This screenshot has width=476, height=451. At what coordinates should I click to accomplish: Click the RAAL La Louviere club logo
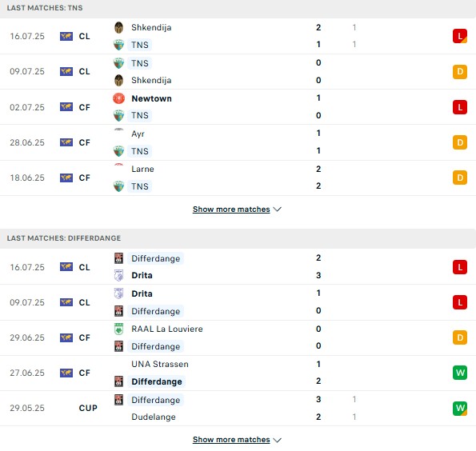click(x=118, y=329)
